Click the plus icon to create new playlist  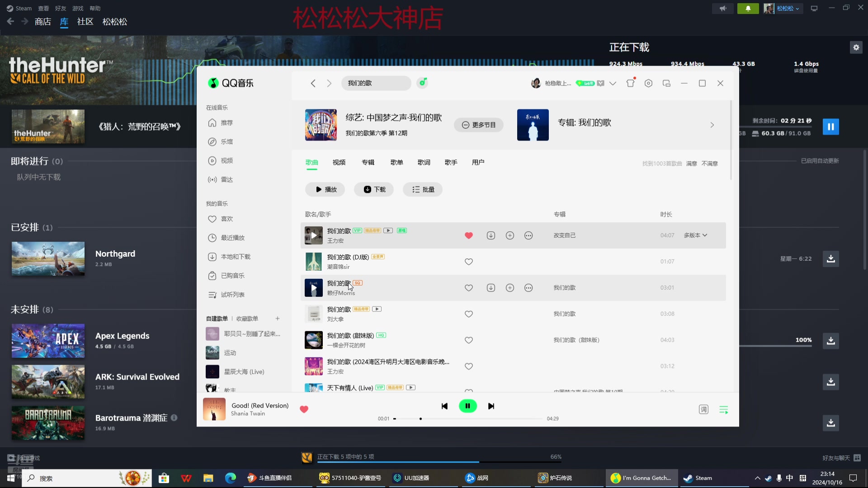(278, 319)
